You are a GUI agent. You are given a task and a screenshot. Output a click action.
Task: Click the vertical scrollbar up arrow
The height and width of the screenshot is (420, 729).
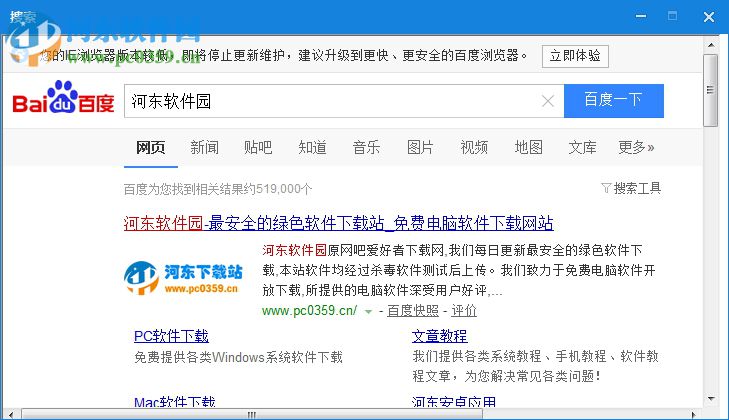711,45
